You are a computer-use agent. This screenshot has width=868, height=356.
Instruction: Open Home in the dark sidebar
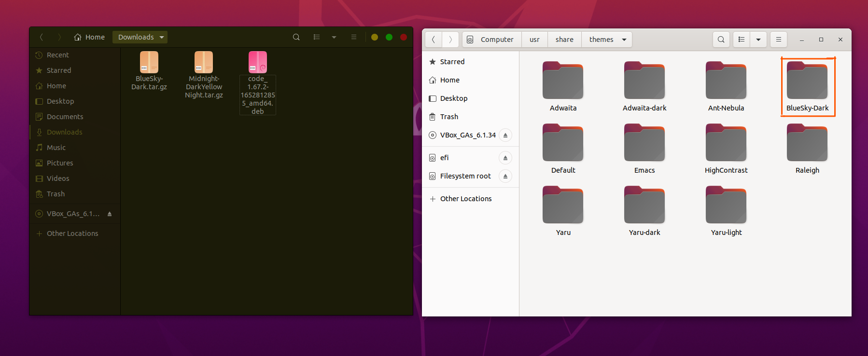[75, 86]
